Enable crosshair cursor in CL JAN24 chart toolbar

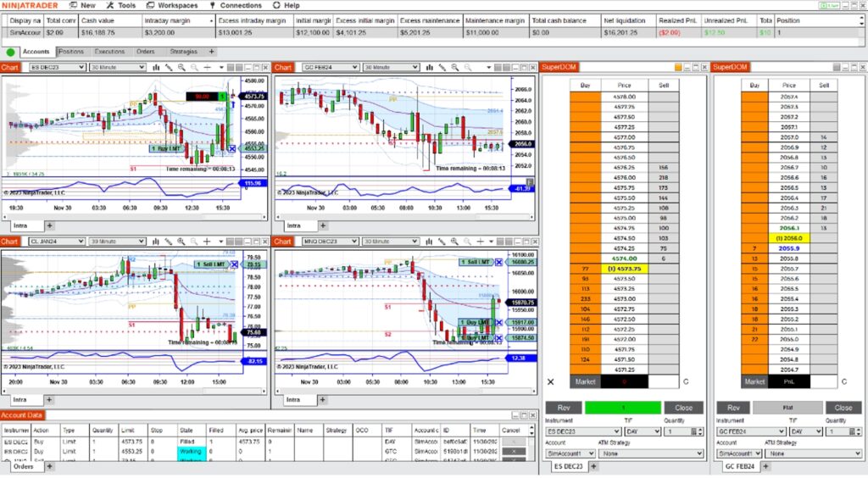coord(207,242)
